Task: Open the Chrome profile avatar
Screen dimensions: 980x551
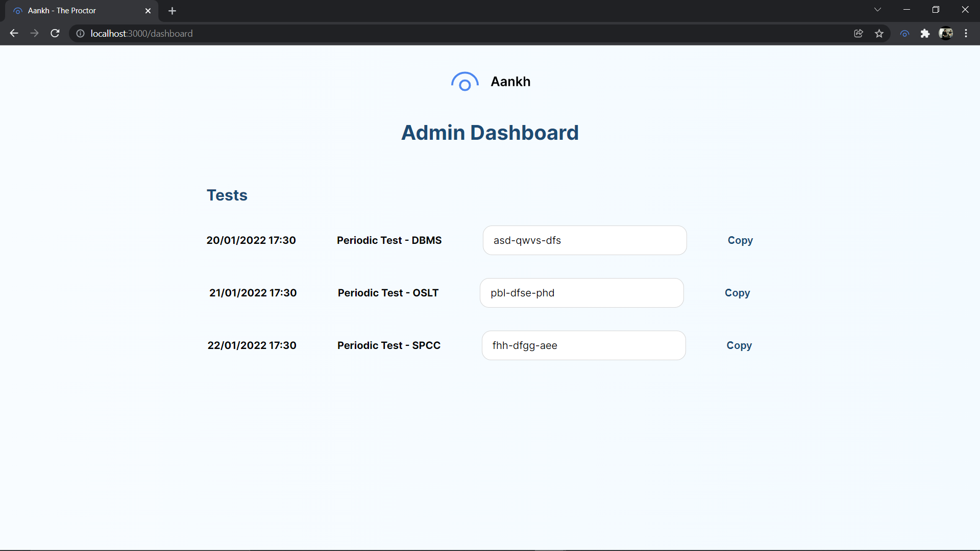Action: [946, 33]
